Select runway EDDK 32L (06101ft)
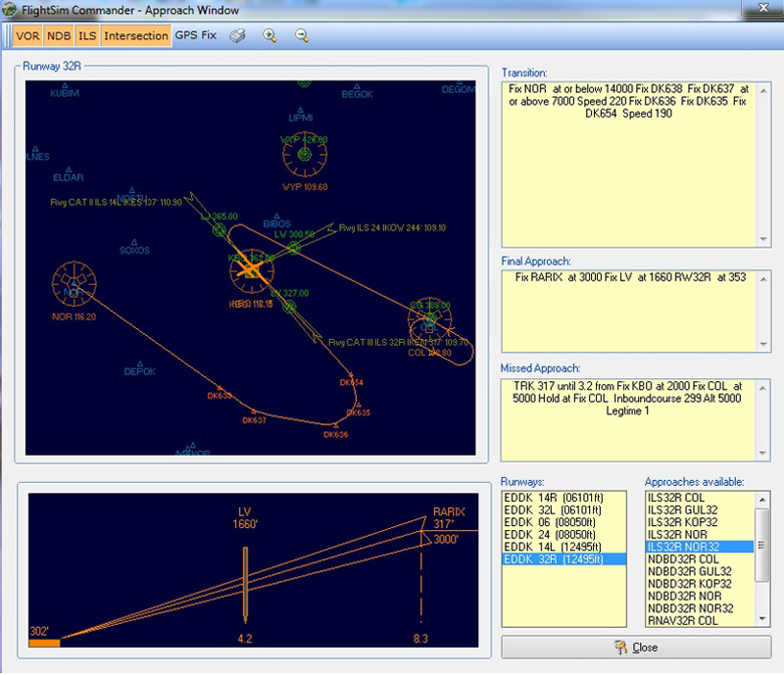This screenshot has width=784, height=675. tap(563, 510)
